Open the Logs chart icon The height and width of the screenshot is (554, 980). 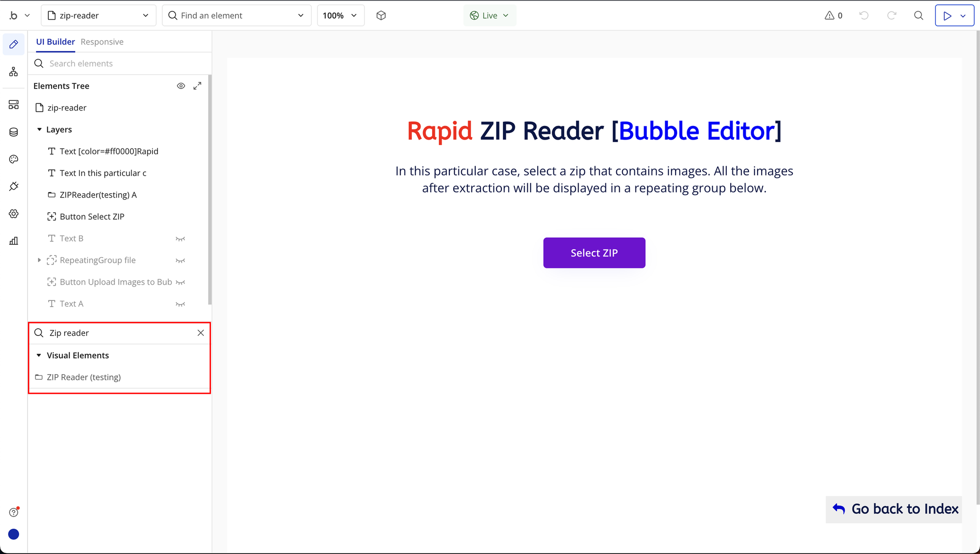point(13,241)
